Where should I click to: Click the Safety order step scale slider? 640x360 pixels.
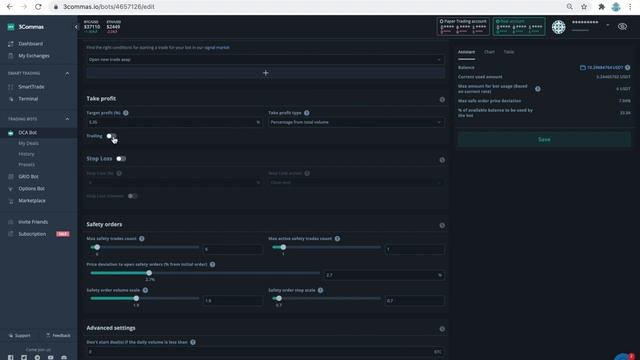326,298
